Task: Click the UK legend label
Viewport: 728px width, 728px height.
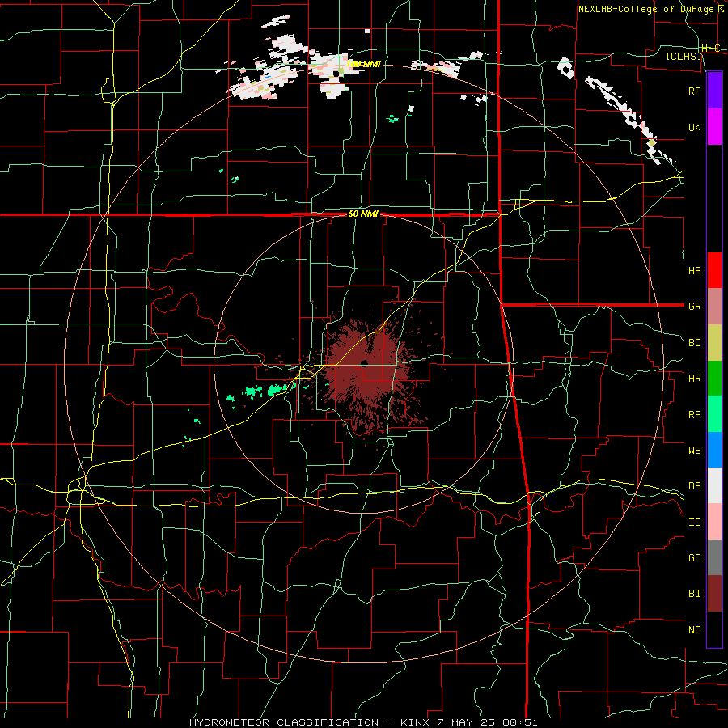Action: point(694,128)
